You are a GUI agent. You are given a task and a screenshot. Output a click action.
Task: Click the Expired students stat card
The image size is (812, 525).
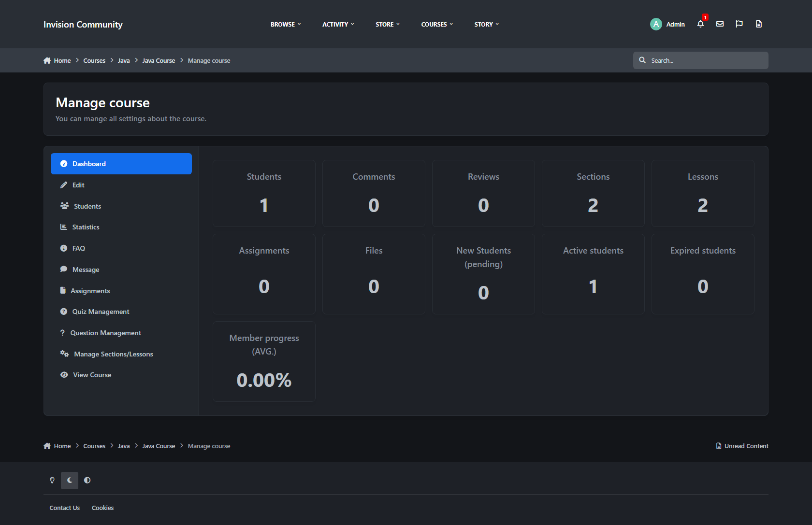pyautogui.click(x=703, y=274)
